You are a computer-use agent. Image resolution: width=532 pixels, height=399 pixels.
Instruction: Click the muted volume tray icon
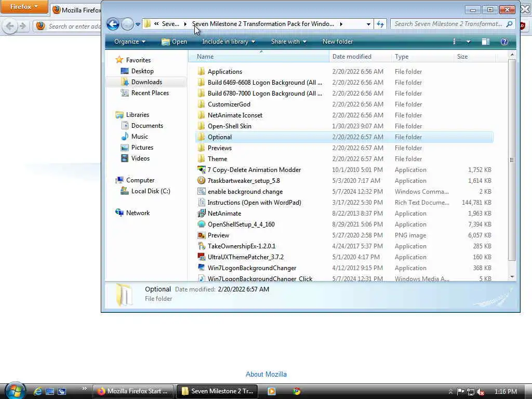tap(481, 392)
